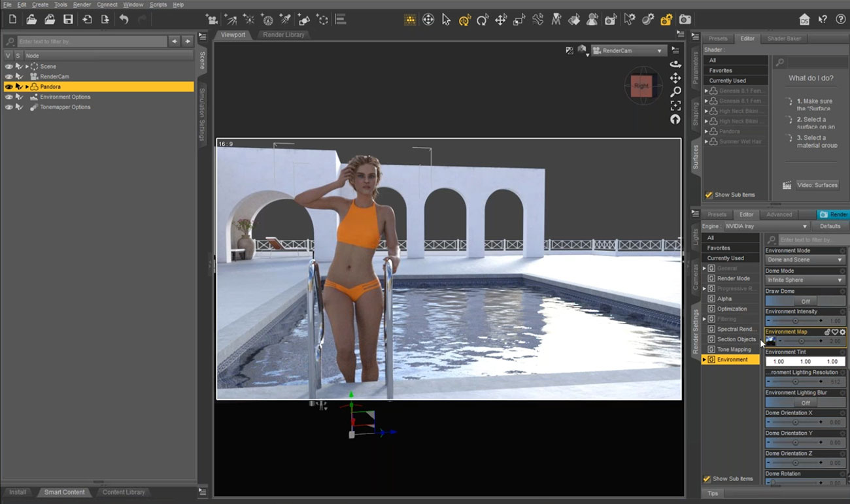Start a render with the camera icon
The width and height of the screenshot is (850, 504).
point(685,20)
